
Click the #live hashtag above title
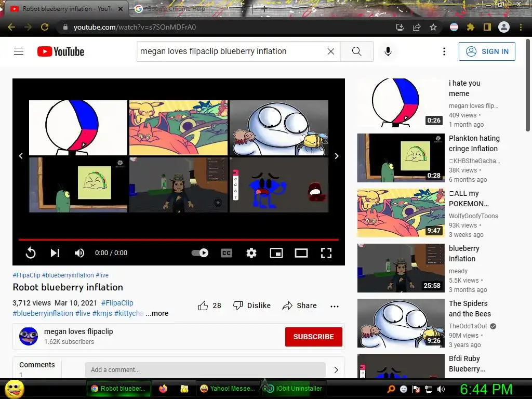(x=102, y=275)
